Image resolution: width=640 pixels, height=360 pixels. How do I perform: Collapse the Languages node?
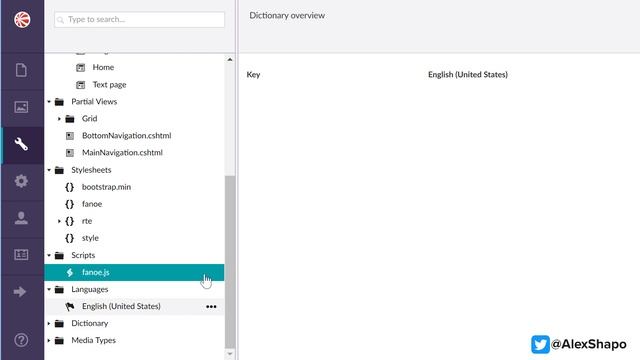[49, 289]
